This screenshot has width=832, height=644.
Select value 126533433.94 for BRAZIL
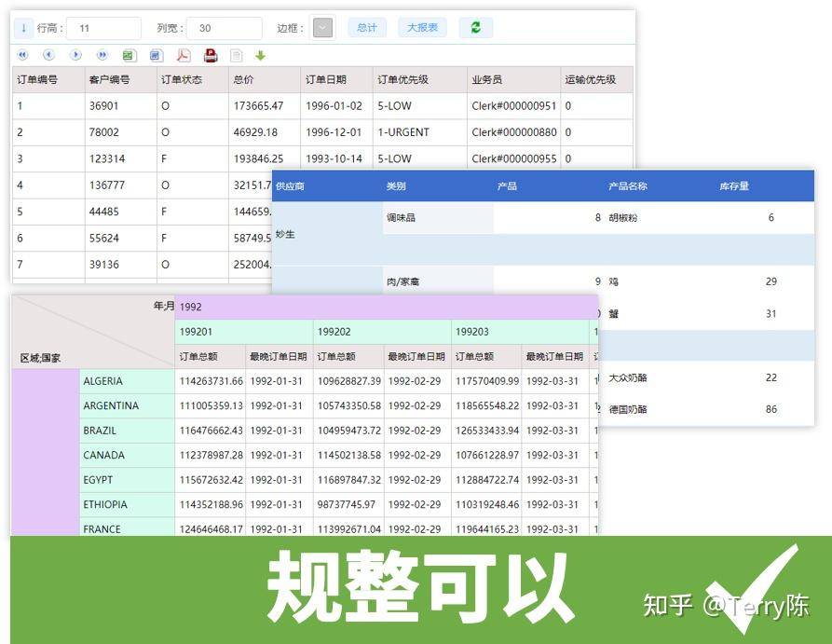point(486,431)
